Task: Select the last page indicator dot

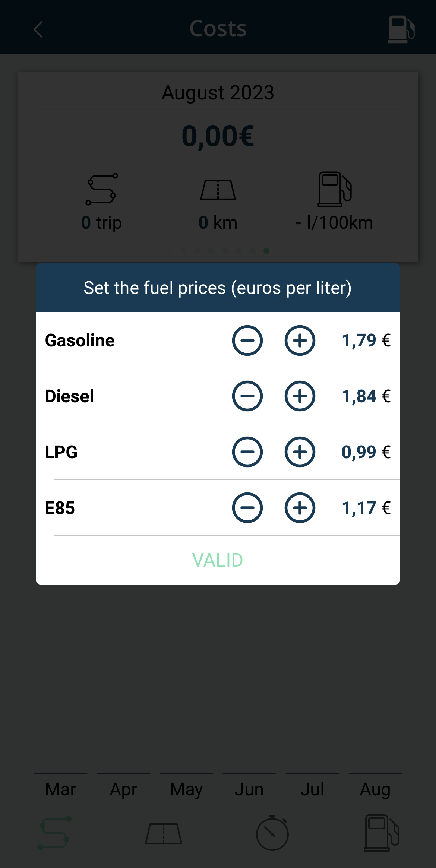Action: (266, 251)
